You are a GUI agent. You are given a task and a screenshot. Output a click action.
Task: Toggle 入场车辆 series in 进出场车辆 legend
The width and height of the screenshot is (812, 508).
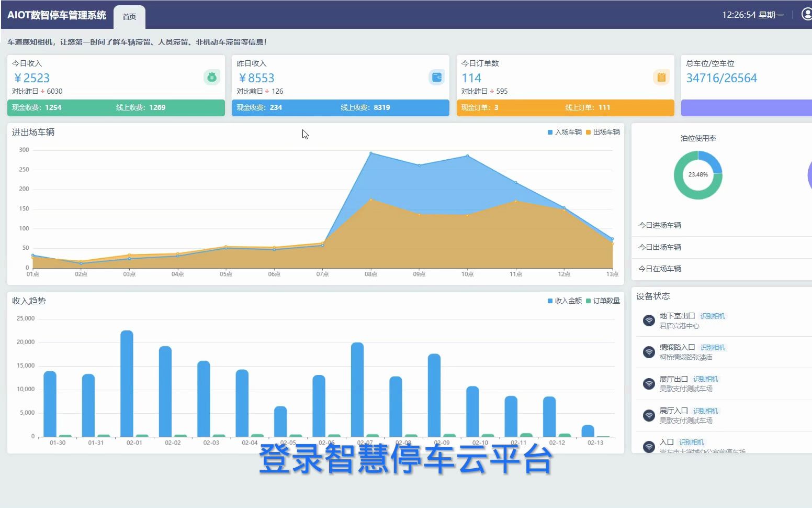[x=564, y=132]
